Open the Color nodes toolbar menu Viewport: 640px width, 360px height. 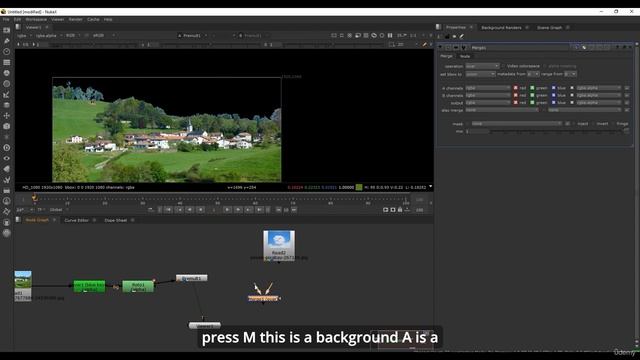pos(7,73)
